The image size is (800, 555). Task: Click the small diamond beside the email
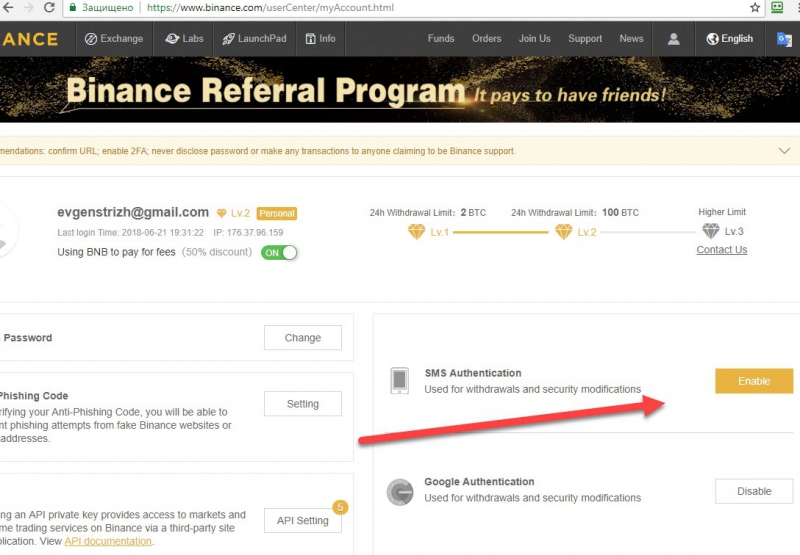[221, 213]
